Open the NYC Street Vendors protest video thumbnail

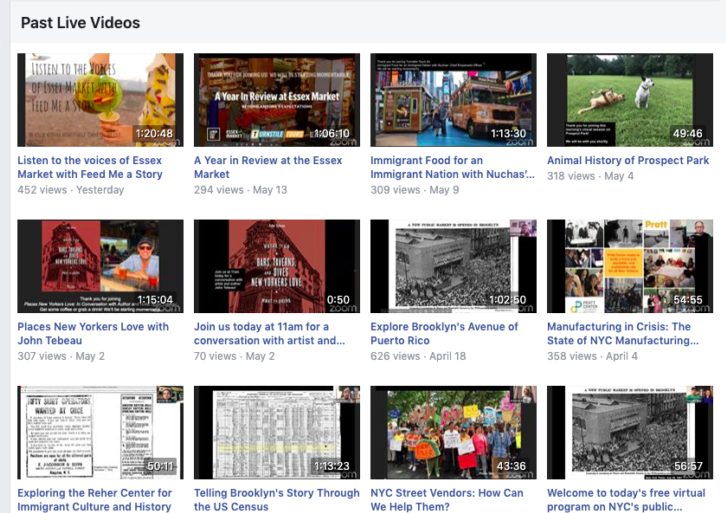(453, 433)
